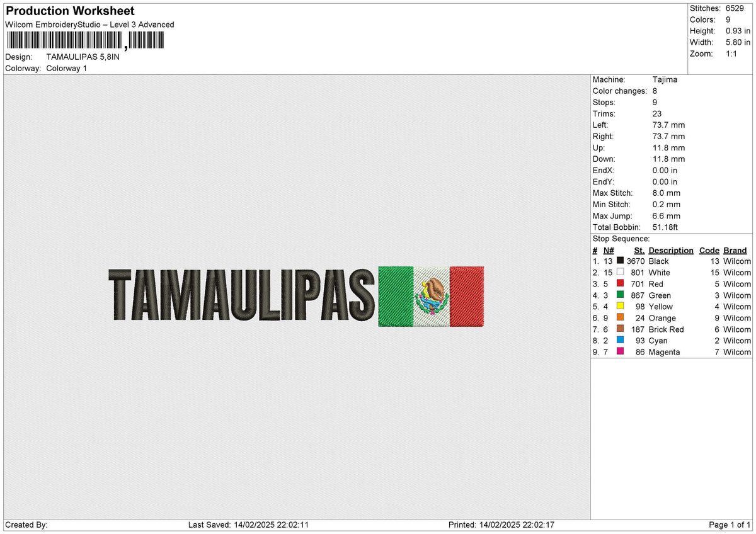Click 'Printed: 14/02/2025 22:02:17' footer text

(x=501, y=525)
